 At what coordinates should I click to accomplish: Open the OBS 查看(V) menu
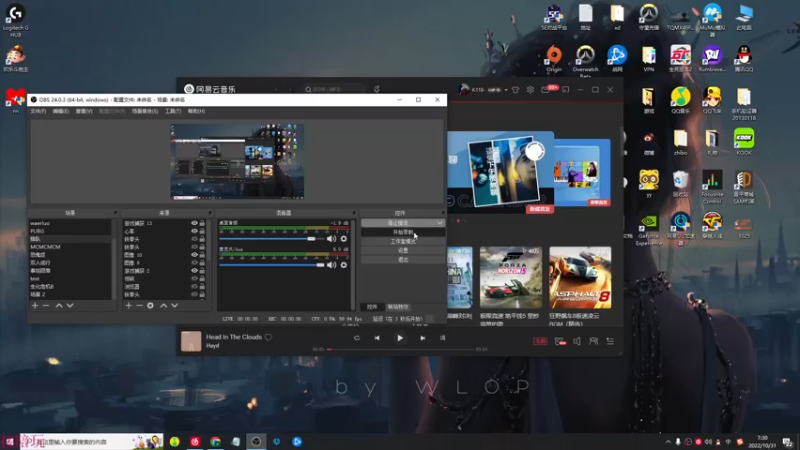pos(84,111)
